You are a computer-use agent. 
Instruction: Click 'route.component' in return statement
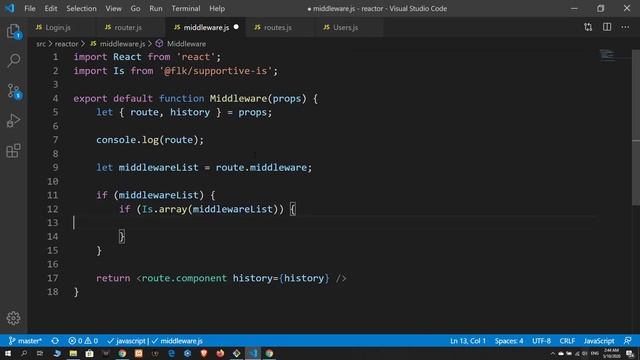click(x=184, y=278)
